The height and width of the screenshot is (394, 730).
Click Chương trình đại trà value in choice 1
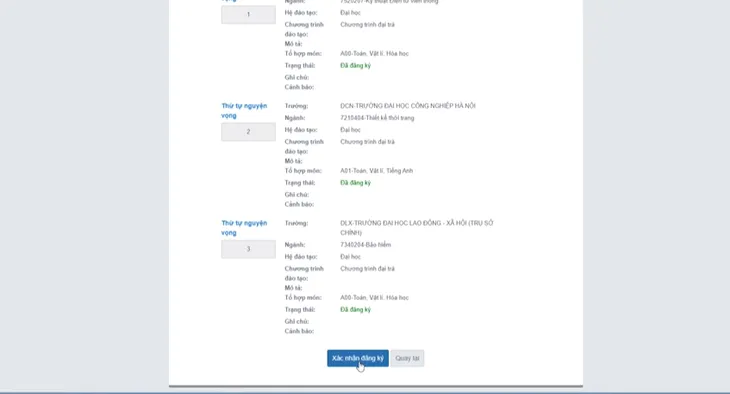367,25
